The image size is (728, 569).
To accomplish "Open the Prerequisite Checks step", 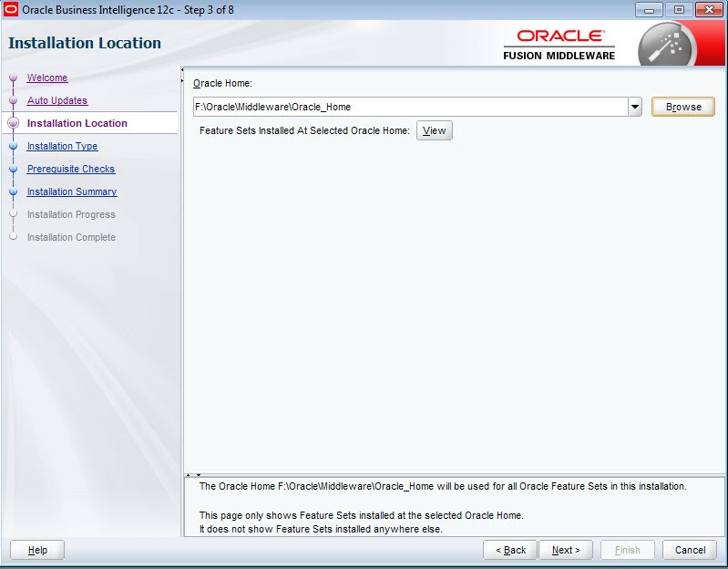I will 70,169.
